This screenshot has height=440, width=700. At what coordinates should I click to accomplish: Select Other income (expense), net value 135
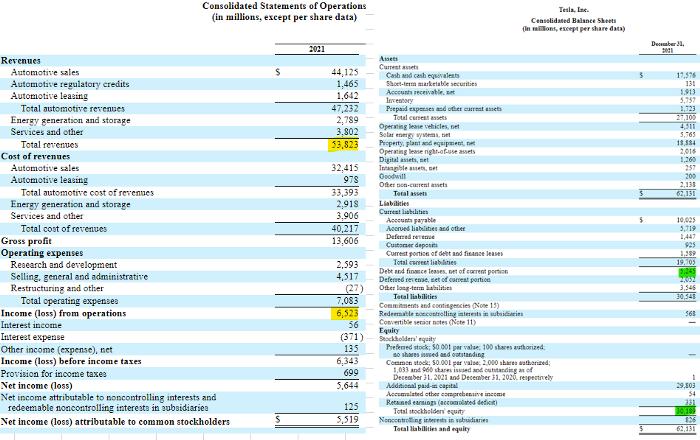351,349
